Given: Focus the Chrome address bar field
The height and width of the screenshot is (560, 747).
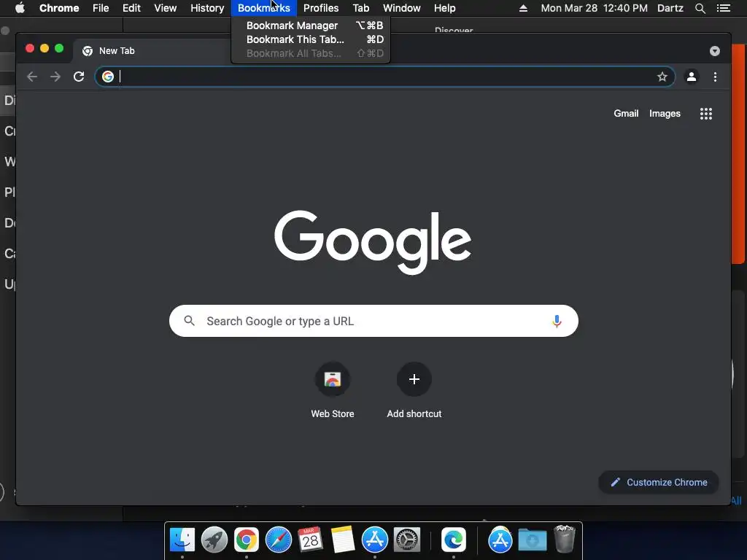Looking at the screenshot, I should [385, 77].
